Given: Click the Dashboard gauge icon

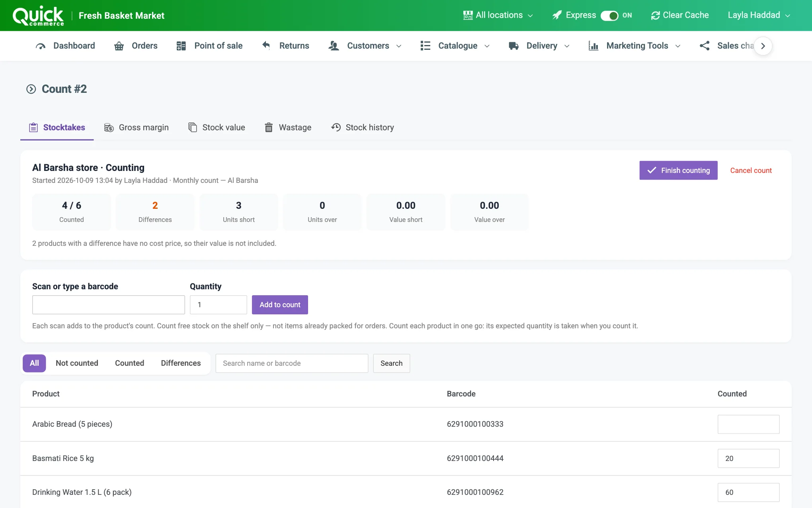Looking at the screenshot, I should click(x=41, y=46).
